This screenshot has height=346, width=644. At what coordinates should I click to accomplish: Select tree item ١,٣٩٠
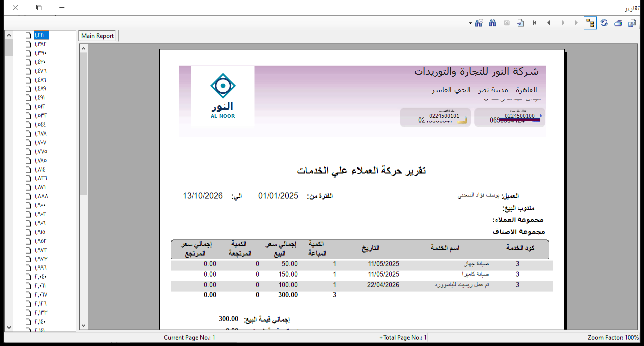tap(40, 53)
